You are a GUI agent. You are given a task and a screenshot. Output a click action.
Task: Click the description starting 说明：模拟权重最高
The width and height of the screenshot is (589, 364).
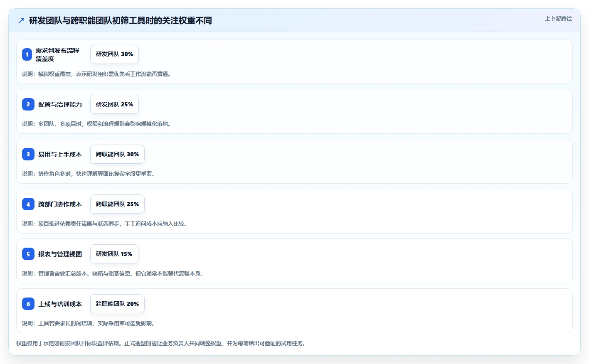tap(97, 74)
